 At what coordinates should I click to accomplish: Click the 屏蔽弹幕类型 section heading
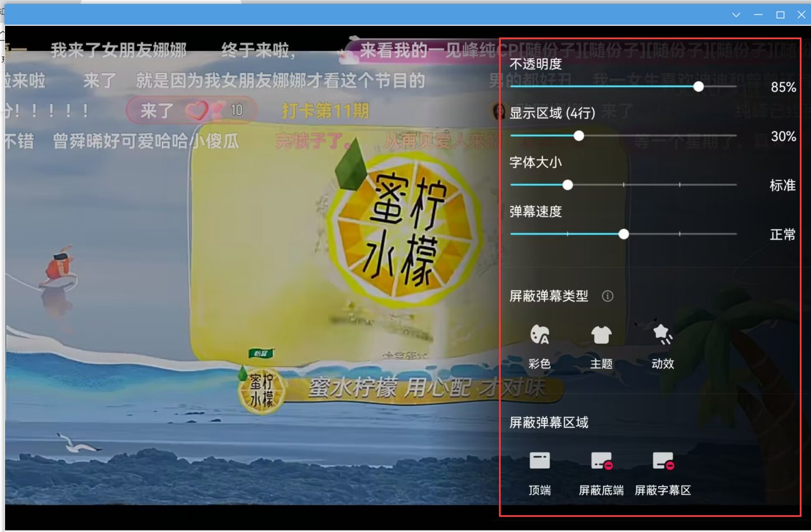coord(548,296)
